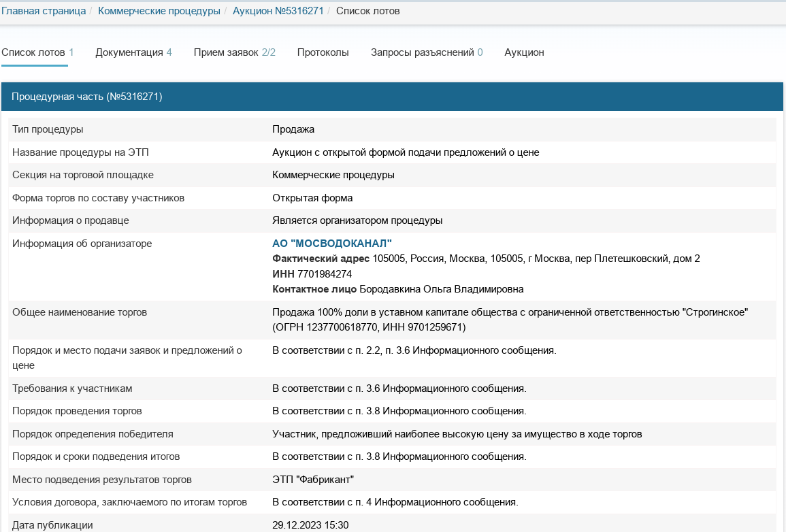Click the value ЭТП "Фабрикант"

click(x=313, y=480)
